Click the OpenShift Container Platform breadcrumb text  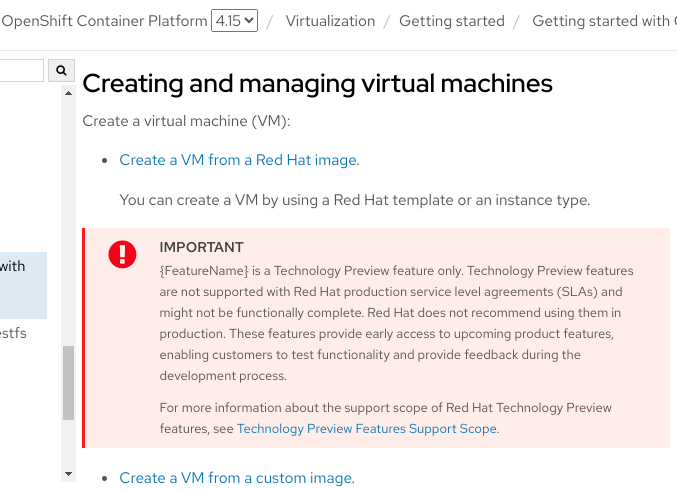click(104, 21)
